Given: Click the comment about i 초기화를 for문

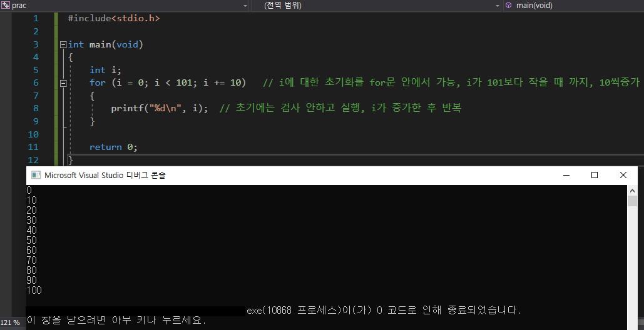Looking at the screenshot, I should point(451,82).
